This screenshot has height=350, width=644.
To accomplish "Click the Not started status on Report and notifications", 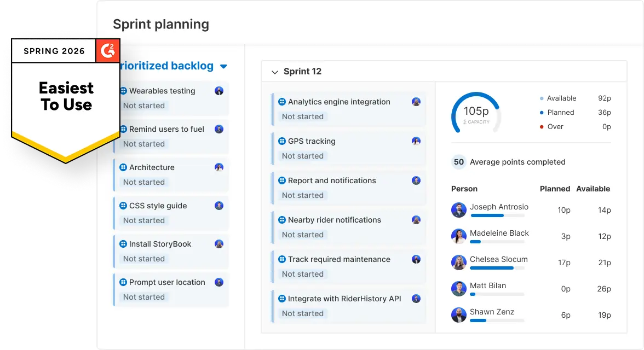I will click(303, 195).
